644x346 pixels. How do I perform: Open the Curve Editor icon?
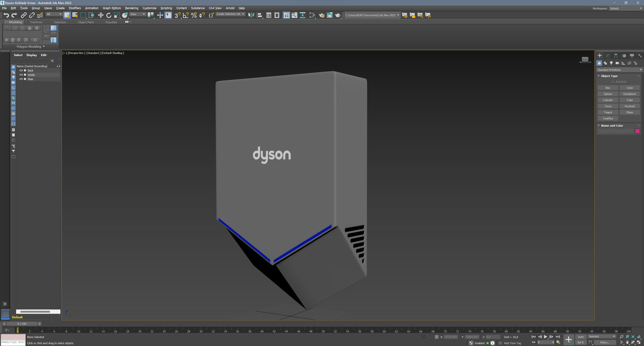click(x=294, y=15)
